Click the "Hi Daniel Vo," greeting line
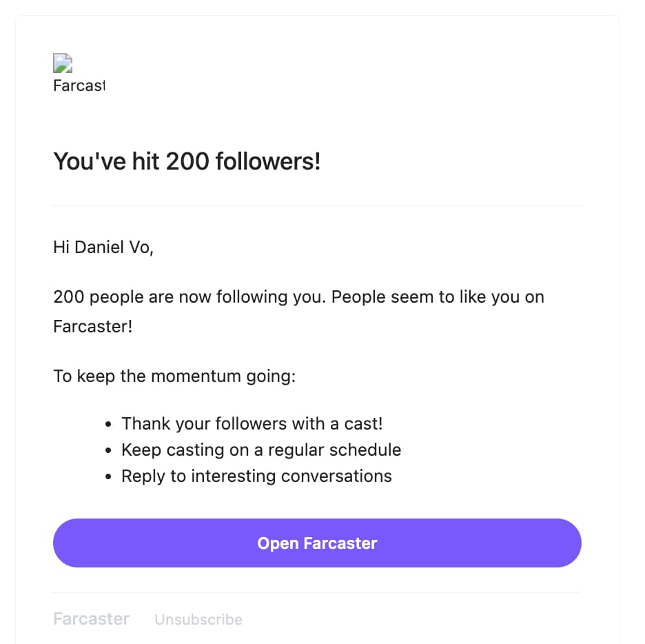 coord(103,247)
